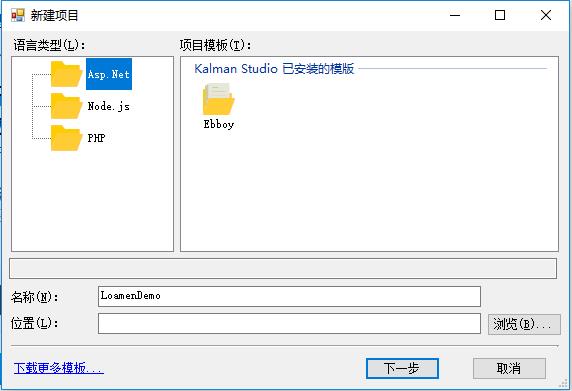This screenshot has height=391, width=572.
Task: Click the PHP folder icon
Action: tap(66, 138)
